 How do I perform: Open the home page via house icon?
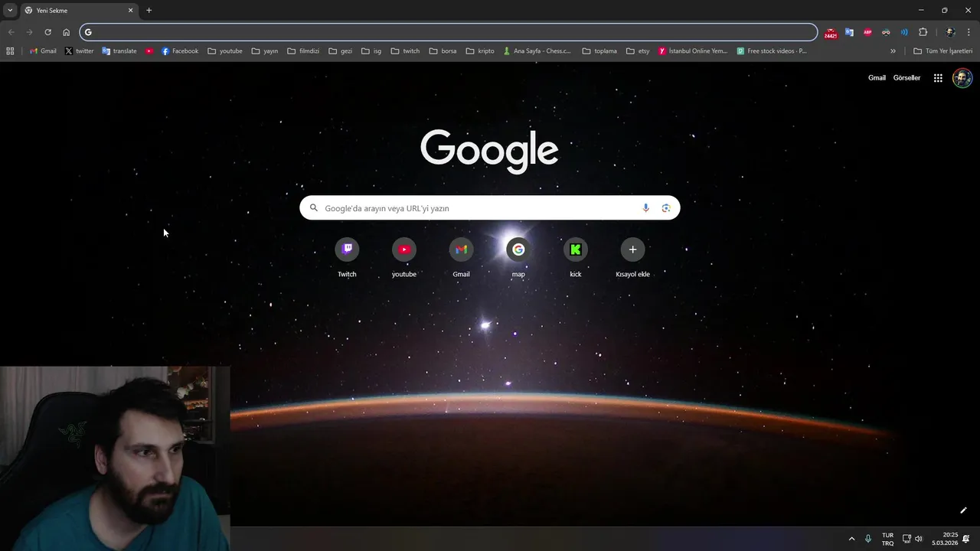tap(66, 32)
